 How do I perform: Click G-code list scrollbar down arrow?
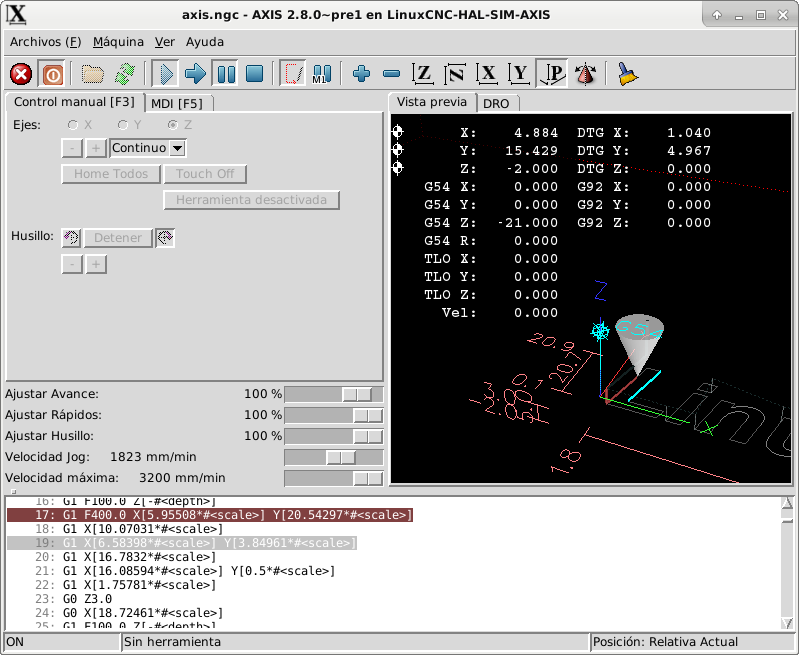787,623
